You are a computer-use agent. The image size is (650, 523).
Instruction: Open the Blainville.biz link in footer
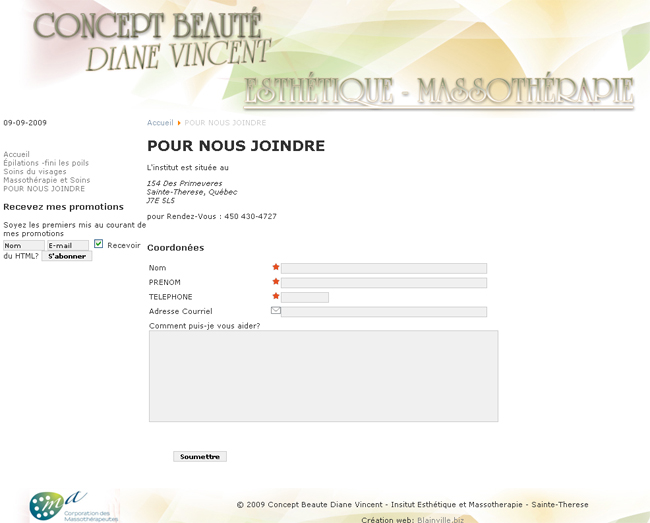pyautogui.click(x=440, y=519)
